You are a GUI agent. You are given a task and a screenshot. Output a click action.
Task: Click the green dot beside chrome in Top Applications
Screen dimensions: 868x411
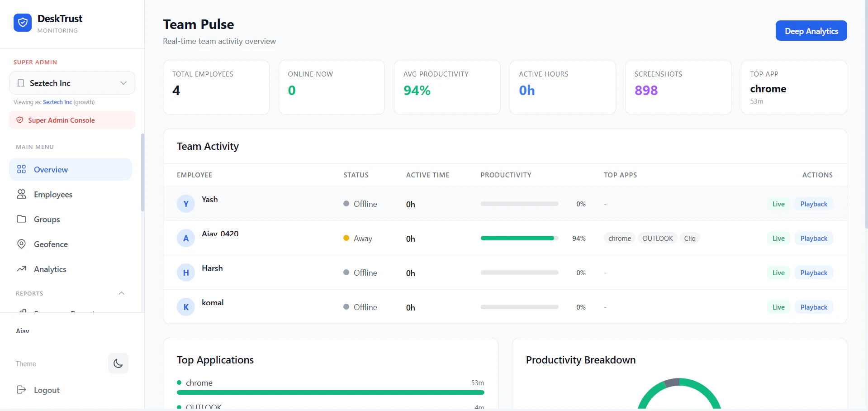(179, 382)
